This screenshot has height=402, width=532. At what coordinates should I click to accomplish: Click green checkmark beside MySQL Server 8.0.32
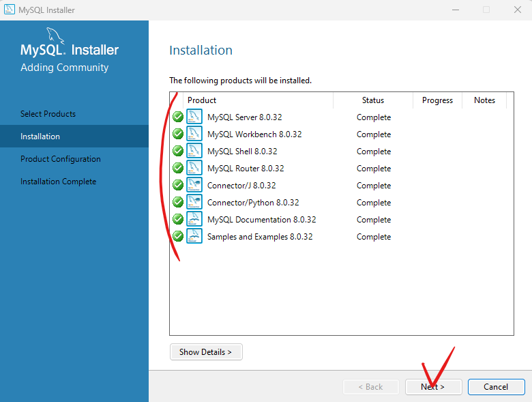178,117
